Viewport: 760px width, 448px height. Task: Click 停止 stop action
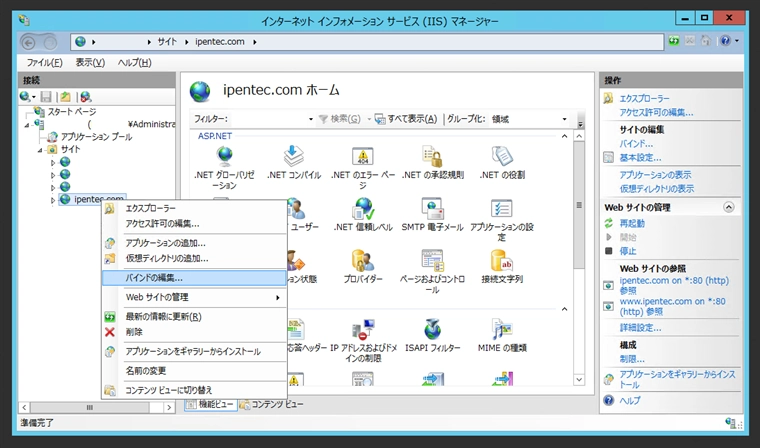[x=628, y=251]
